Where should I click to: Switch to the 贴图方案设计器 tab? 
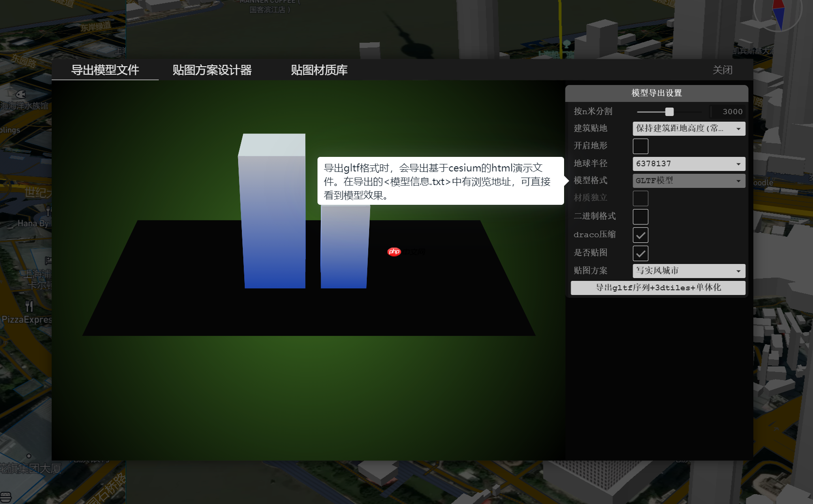(x=212, y=70)
